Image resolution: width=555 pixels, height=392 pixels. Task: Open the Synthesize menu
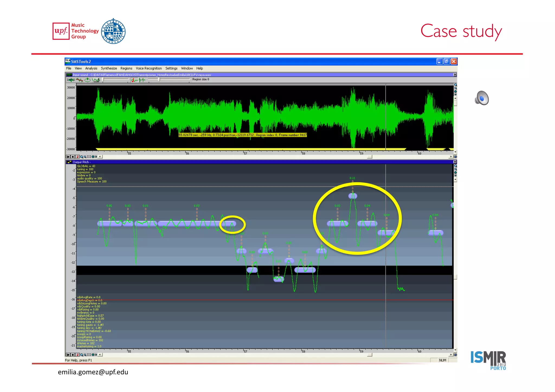[x=109, y=68]
